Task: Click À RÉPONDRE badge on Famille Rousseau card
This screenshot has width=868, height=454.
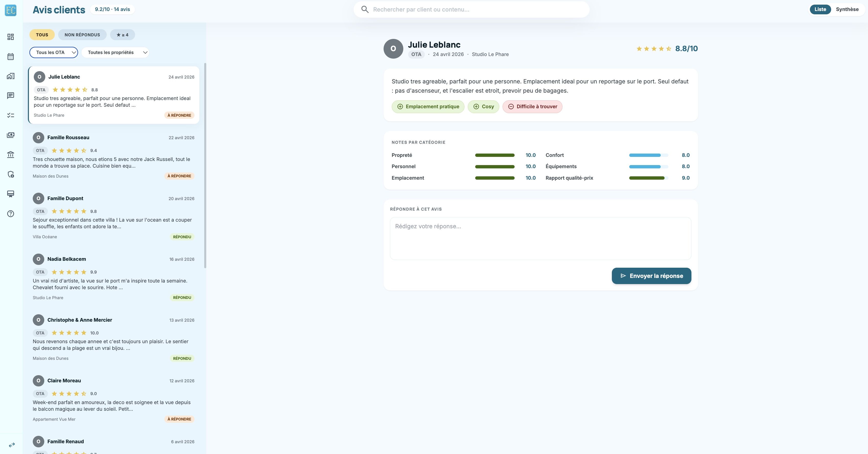Action: click(x=179, y=176)
